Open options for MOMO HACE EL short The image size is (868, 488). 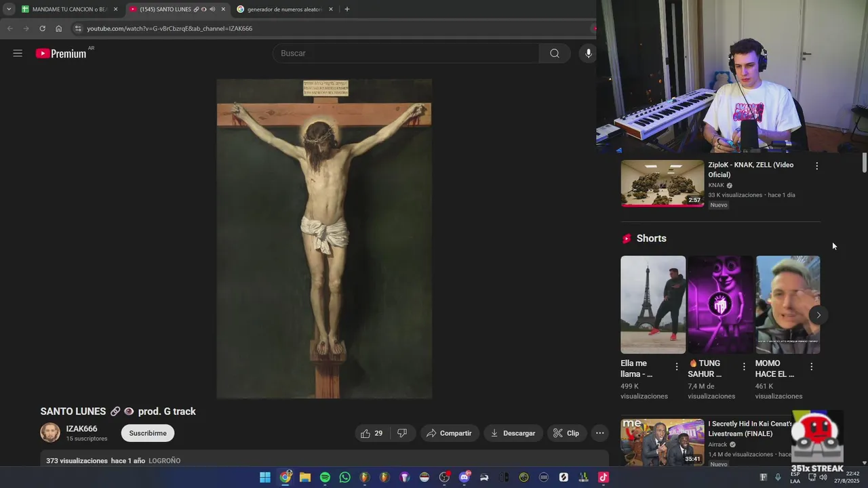pos(811,367)
